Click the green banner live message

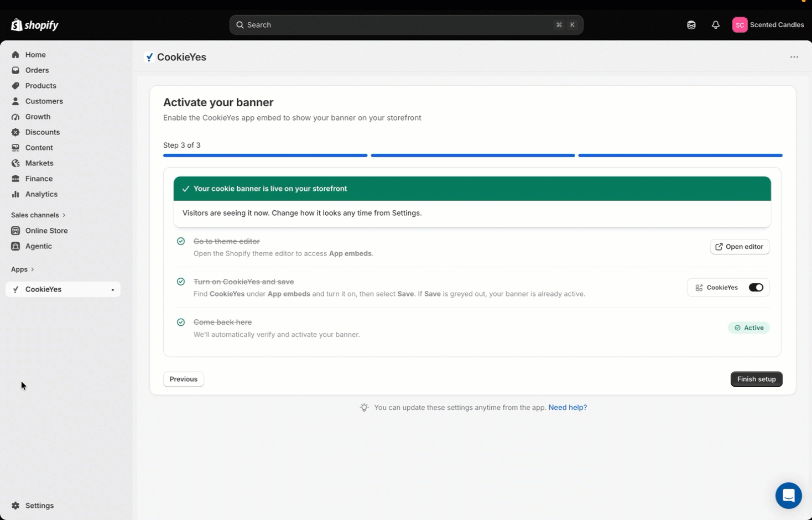point(472,189)
